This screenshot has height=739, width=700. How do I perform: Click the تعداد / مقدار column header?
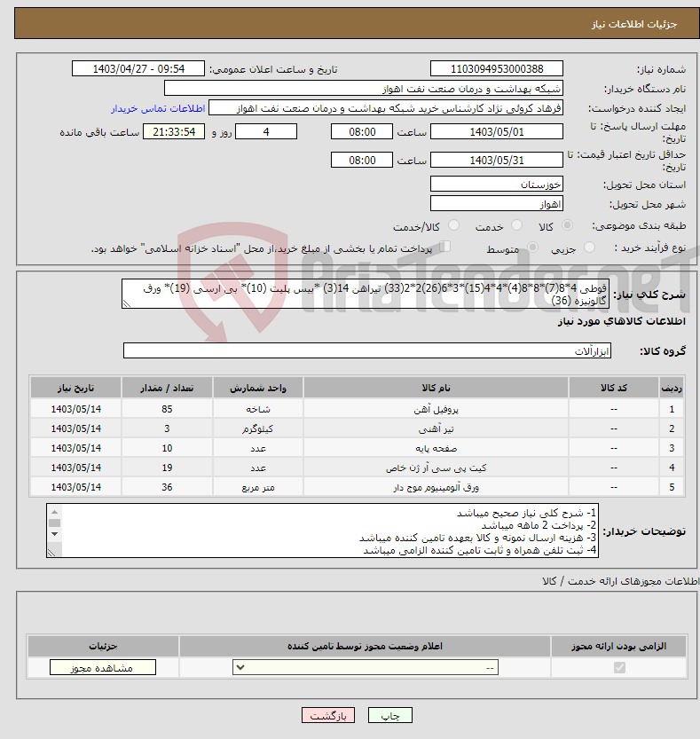167,388
